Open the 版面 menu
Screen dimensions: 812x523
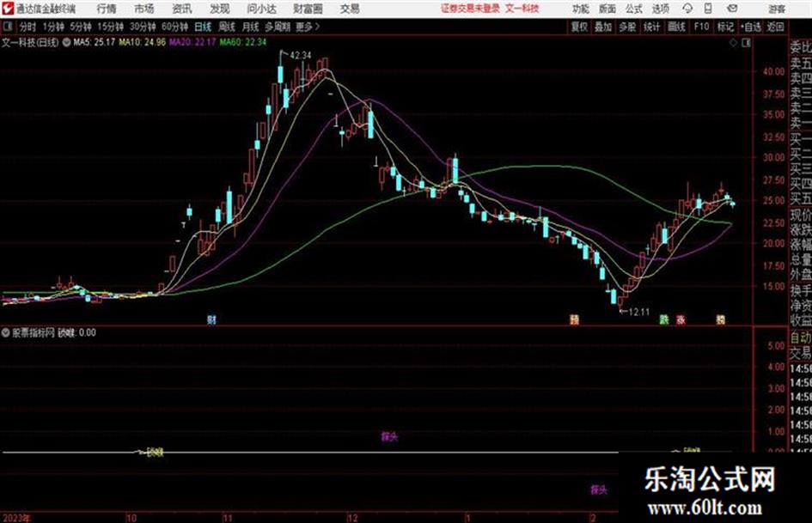tap(607, 9)
